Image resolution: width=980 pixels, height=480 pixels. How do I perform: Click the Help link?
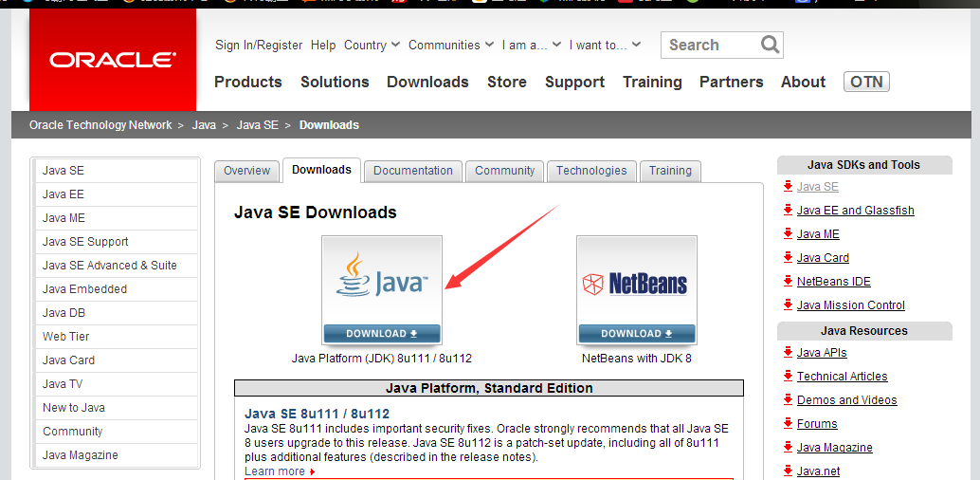(323, 45)
